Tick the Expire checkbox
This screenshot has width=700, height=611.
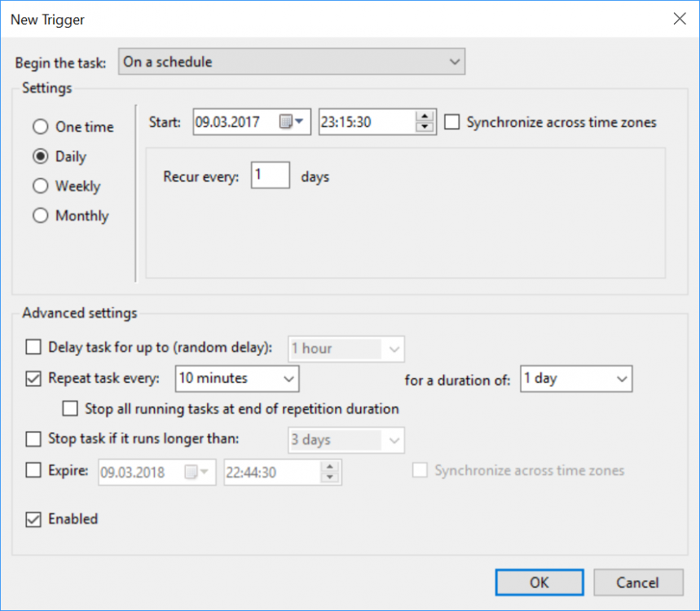coord(33,470)
